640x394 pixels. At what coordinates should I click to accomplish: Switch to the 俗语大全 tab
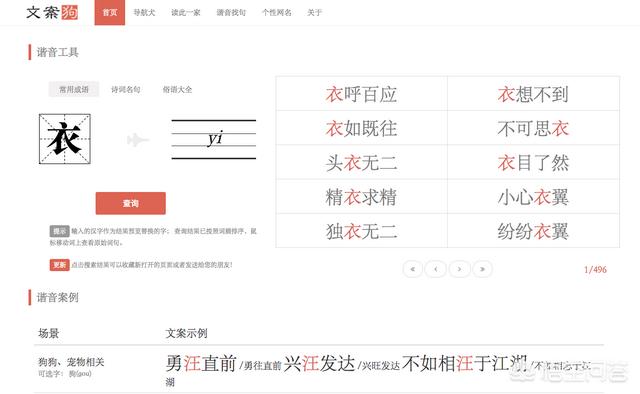[x=177, y=89]
